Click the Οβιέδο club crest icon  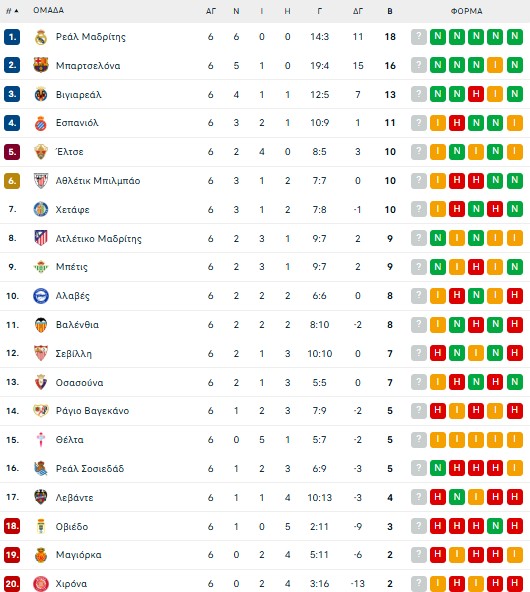pos(41,526)
